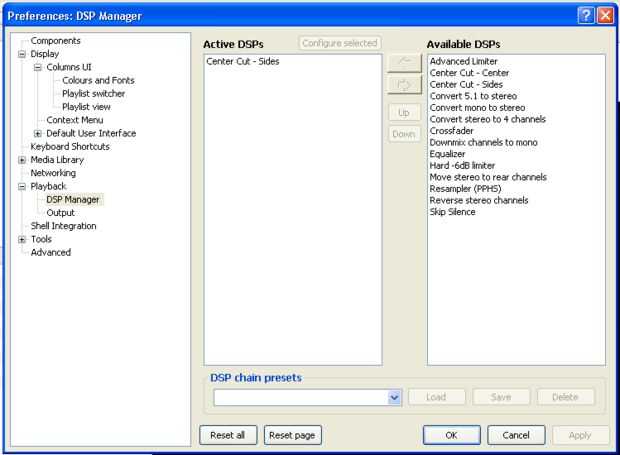
Task: Collapse the Columns UI tree node
Action: (38, 67)
